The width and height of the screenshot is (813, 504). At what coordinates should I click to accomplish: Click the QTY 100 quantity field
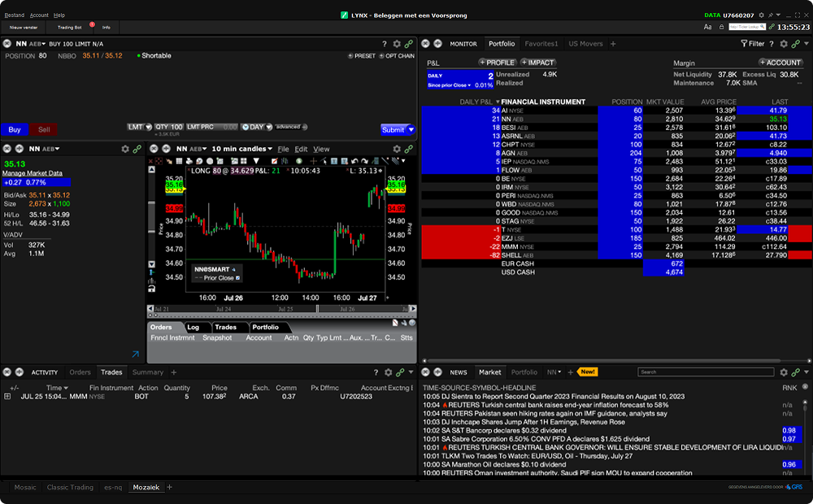click(x=169, y=127)
